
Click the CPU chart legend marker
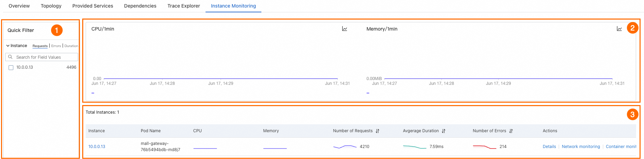click(x=93, y=93)
